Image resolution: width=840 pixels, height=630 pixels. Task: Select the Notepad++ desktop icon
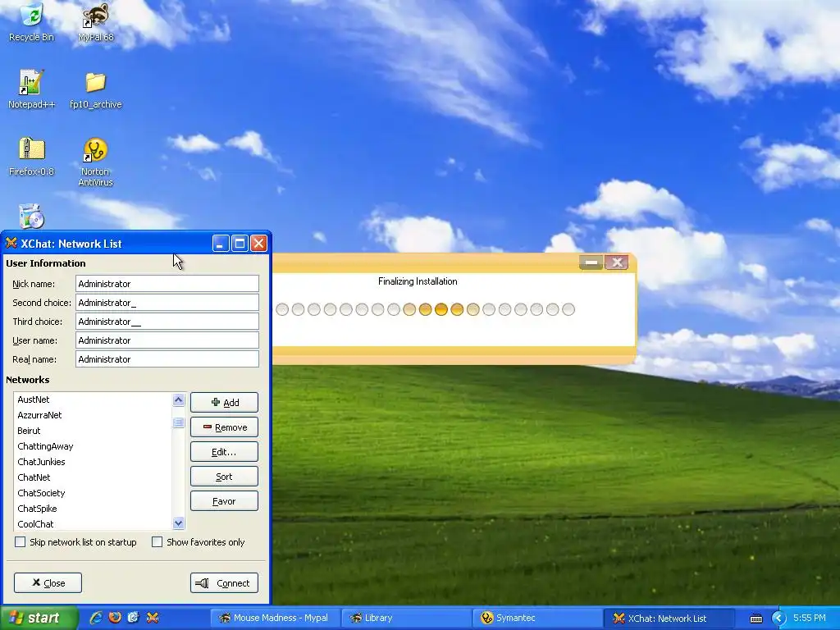click(x=32, y=89)
